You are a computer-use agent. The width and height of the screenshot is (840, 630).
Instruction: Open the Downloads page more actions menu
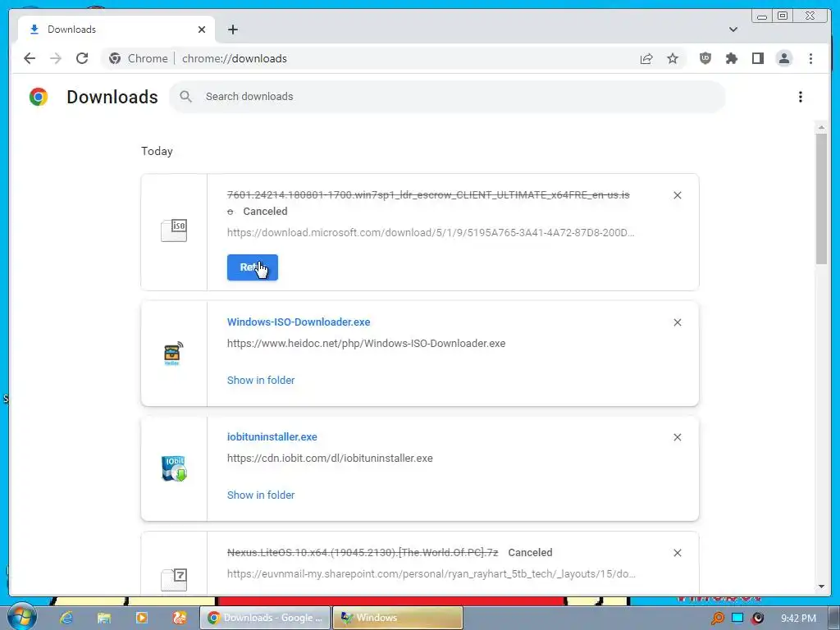(x=801, y=97)
